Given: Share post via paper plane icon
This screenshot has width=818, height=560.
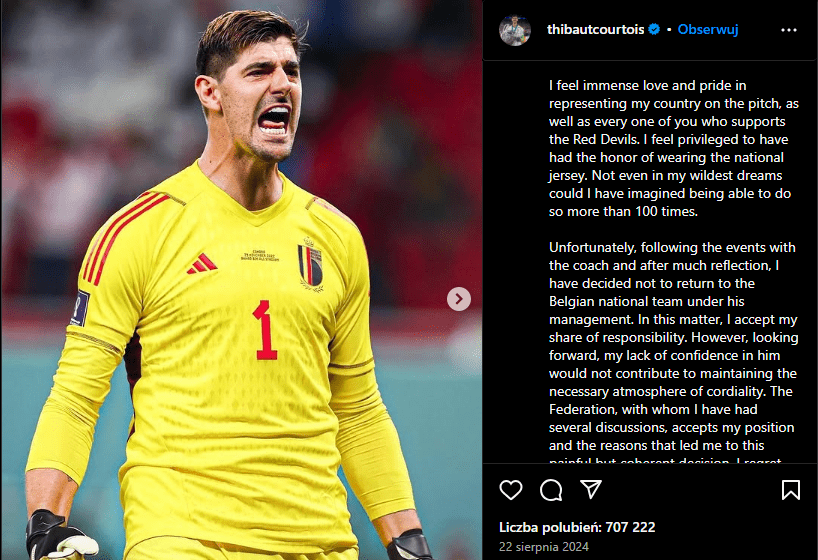Looking at the screenshot, I should point(591,489).
